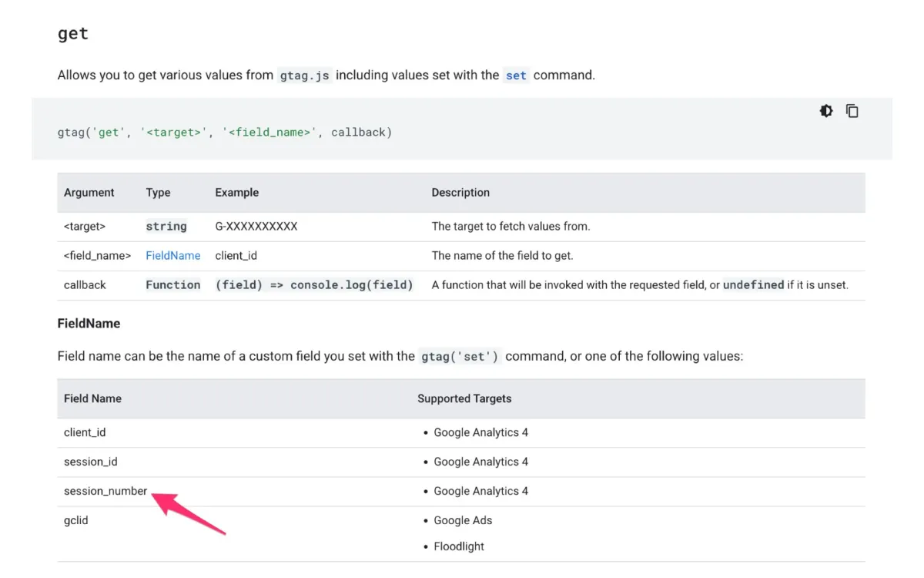Click the <target> argument cell
Screen dimensions: 924x578
(85, 227)
